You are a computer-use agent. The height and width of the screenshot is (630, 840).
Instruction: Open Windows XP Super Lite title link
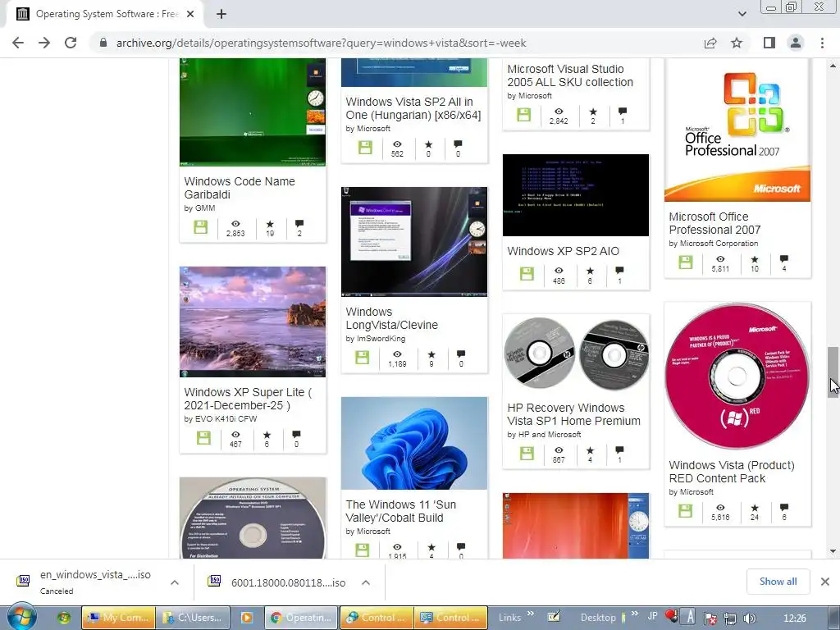point(248,399)
